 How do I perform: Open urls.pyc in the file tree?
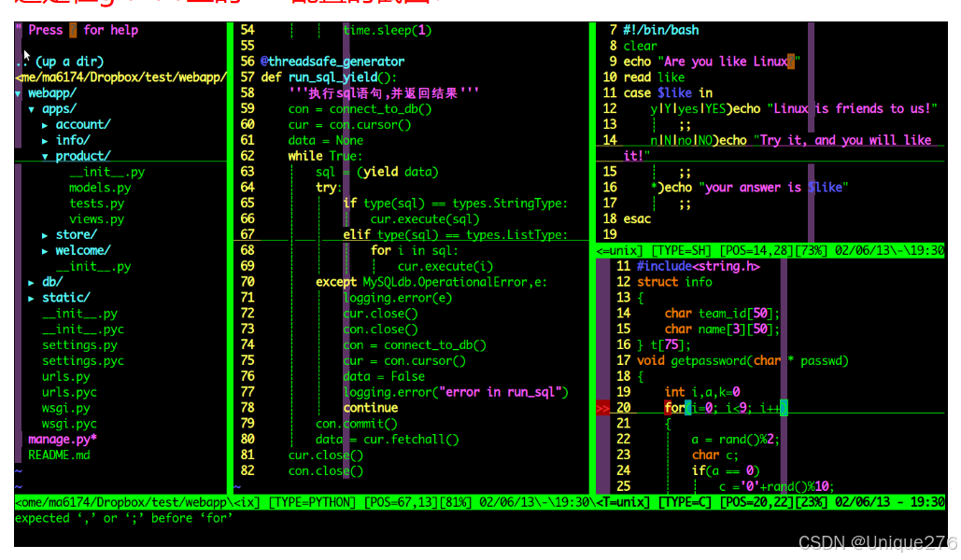[69, 393]
